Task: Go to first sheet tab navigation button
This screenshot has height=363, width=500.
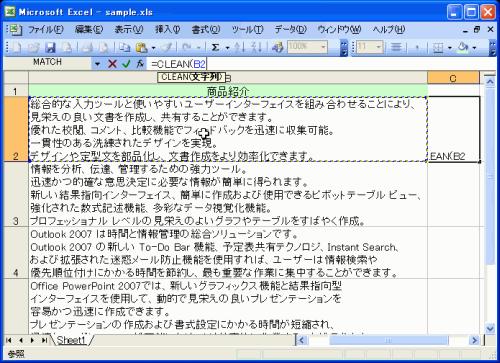Action: click(9, 340)
